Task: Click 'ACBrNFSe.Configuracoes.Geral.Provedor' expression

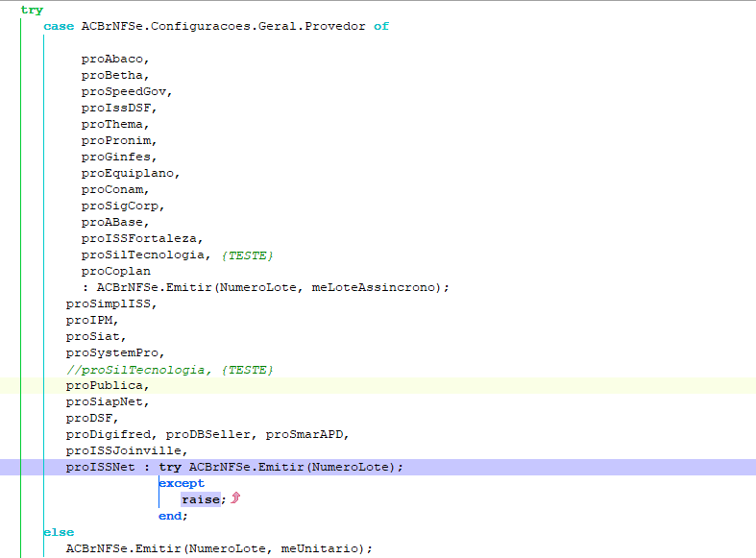Action: (223, 26)
